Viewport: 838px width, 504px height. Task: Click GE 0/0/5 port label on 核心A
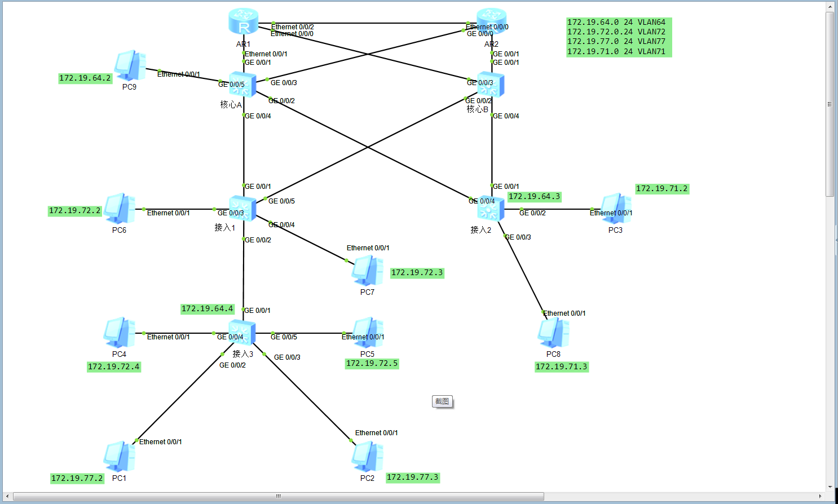coord(232,85)
